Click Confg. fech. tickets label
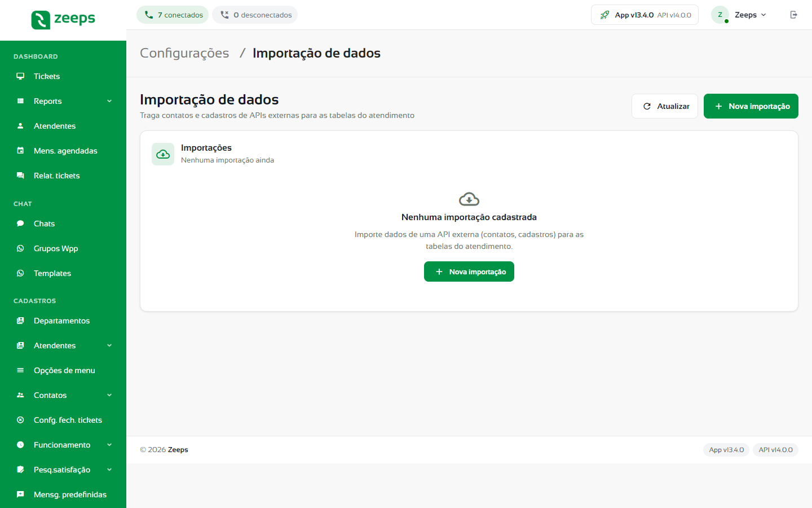 point(68,420)
